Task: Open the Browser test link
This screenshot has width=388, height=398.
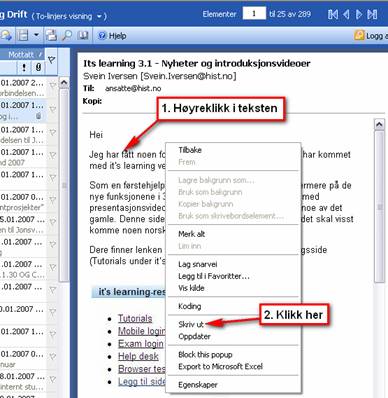Action: [142, 369]
